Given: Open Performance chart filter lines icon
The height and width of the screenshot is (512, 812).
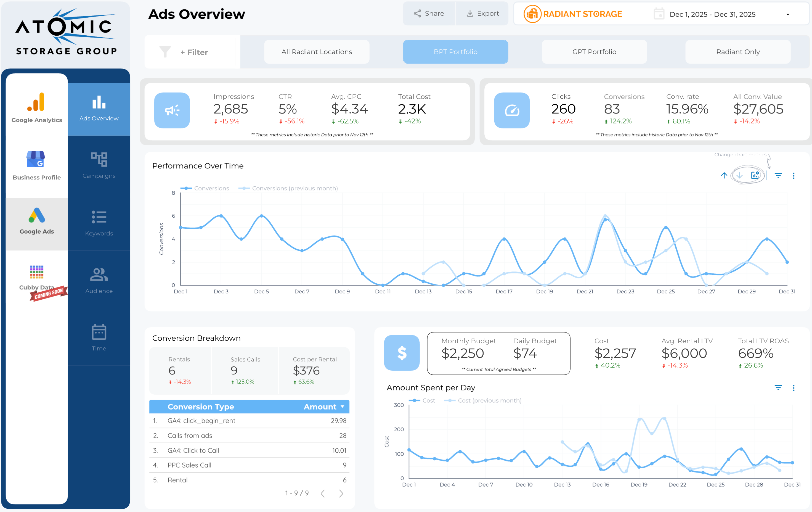Looking at the screenshot, I should pyautogui.click(x=778, y=176).
